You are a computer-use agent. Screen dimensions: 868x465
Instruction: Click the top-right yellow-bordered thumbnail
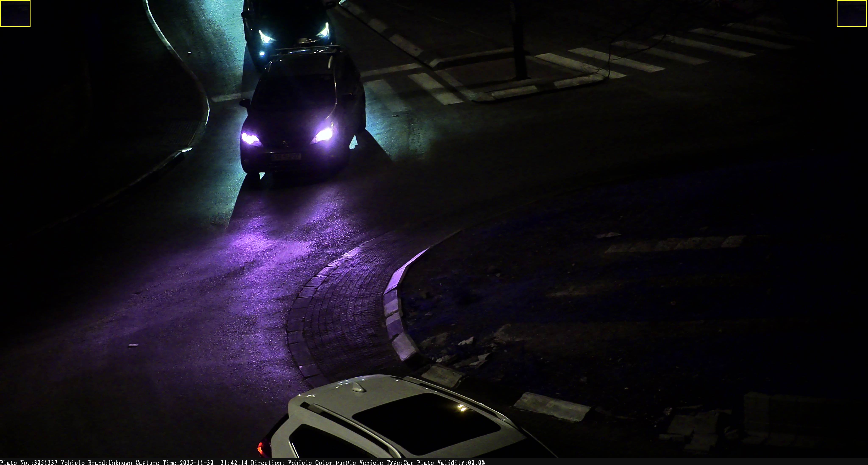(852, 14)
